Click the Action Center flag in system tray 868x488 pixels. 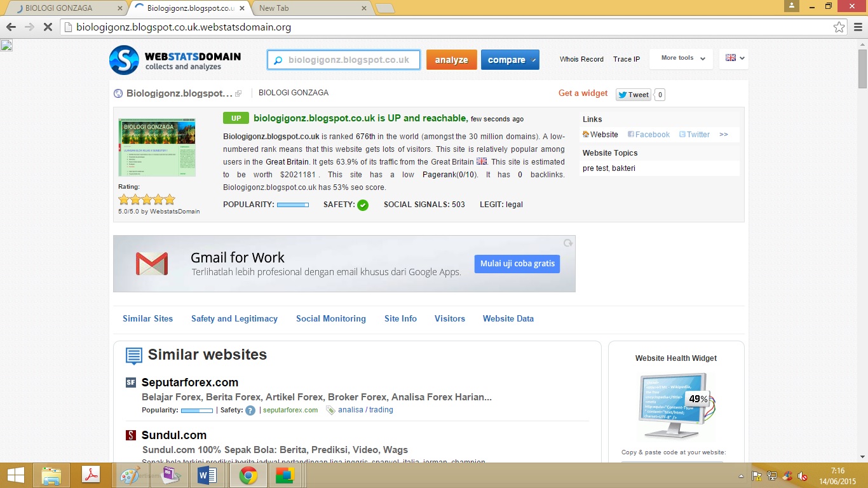[x=757, y=475]
